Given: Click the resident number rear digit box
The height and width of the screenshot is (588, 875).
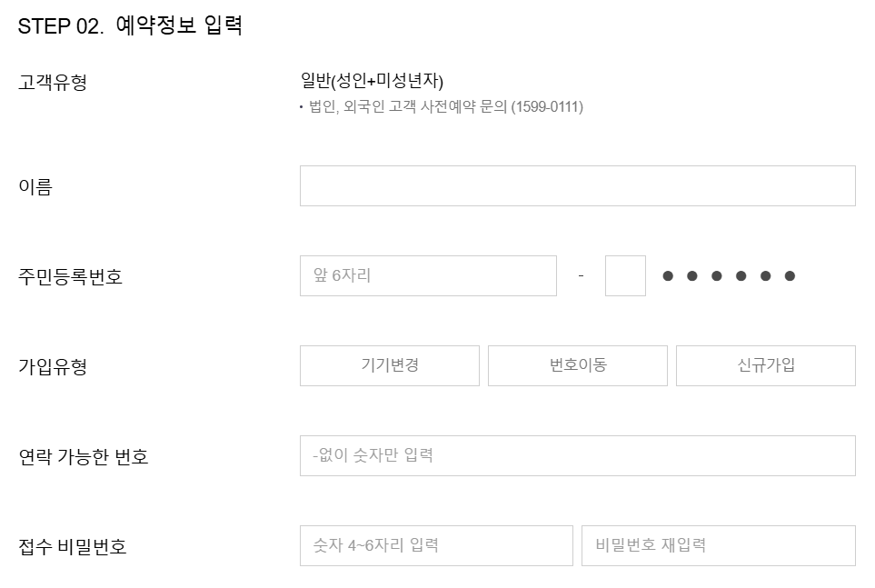Looking at the screenshot, I should [x=623, y=275].
